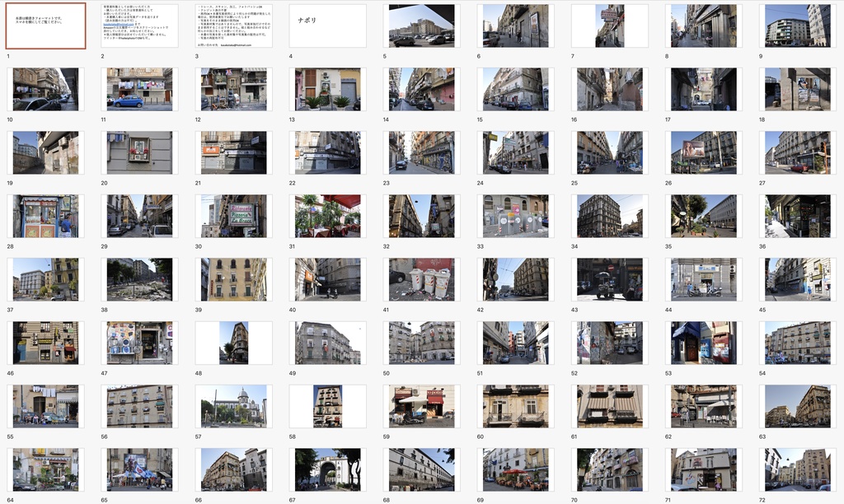
Task: Select page 3 text terms thumbnail
Action: [x=233, y=26]
